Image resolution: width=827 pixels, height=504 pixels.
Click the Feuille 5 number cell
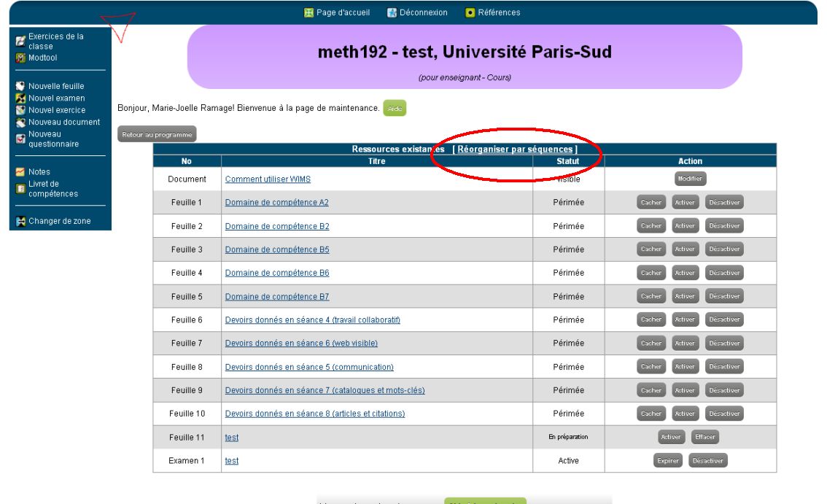point(187,297)
